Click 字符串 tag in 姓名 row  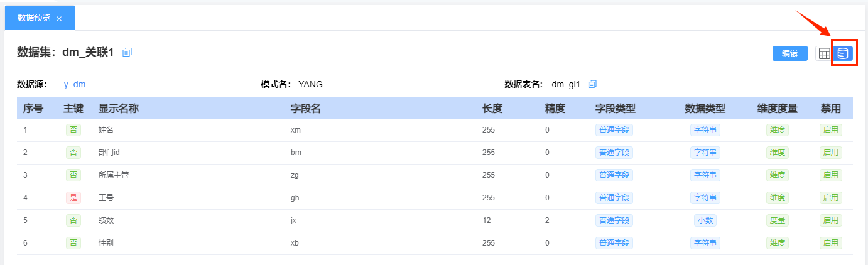(705, 130)
